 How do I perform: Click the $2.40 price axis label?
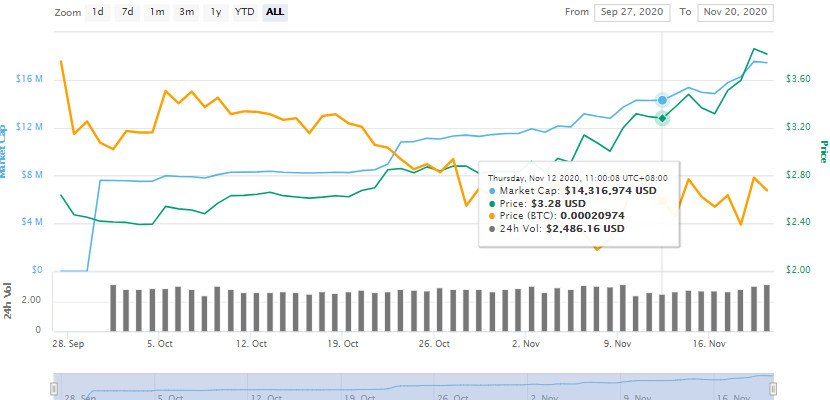[798, 222]
